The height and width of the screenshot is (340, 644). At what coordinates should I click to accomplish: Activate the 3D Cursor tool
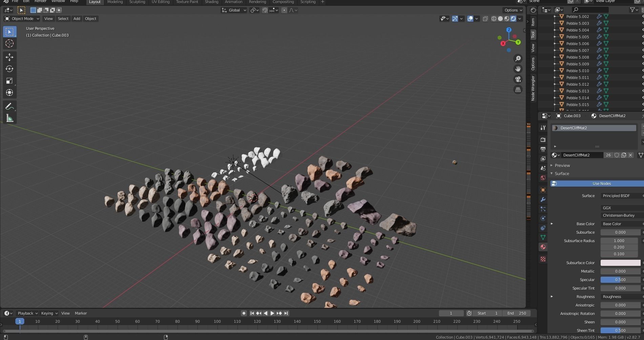[9, 43]
